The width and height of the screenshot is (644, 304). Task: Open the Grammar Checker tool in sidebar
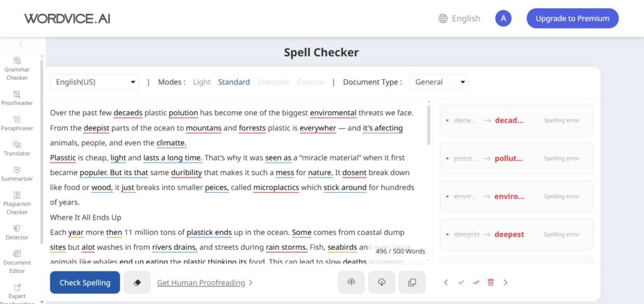click(17, 69)
